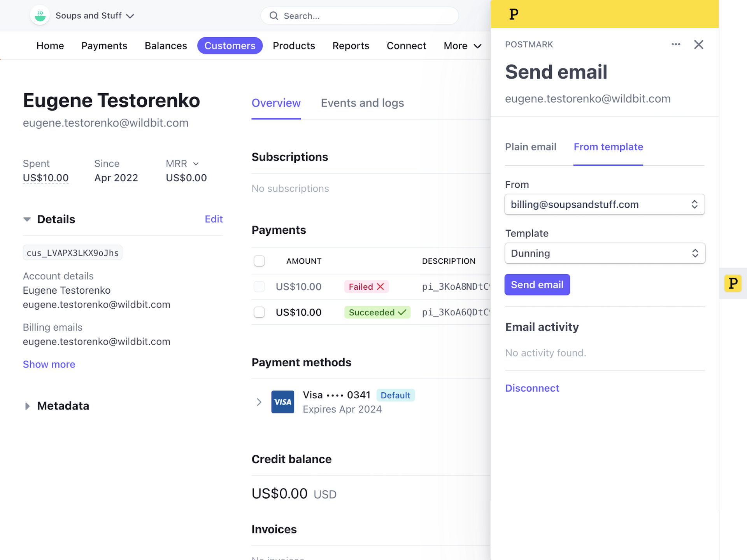The width and height of the screenshot is (747, 560).
Task: Click the Failed status badge X icon
Action: pyautogui.click(x=380, y=287)
